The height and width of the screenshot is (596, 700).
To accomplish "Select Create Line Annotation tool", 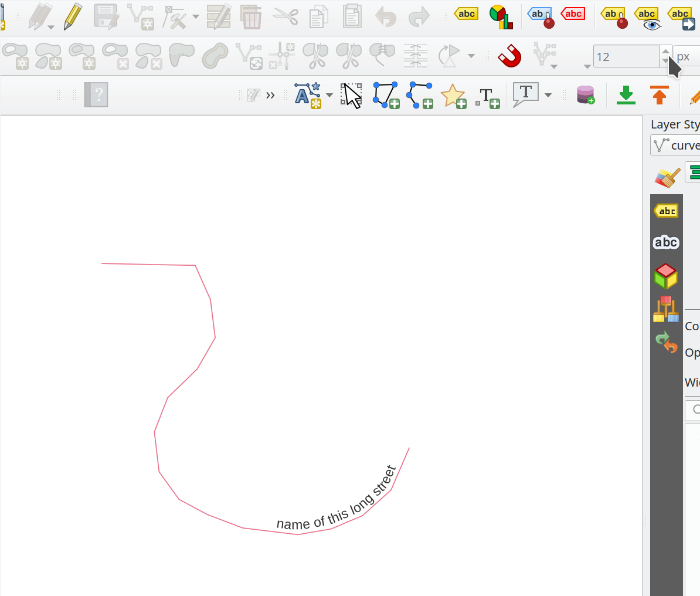I will pyautogui.click(x=420, y=95).
